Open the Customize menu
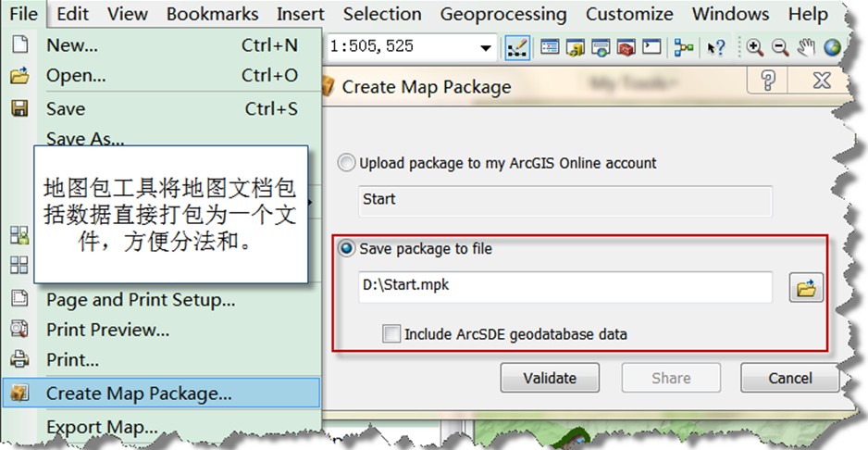Screen dimensions: 868x450 tap(629, 14)
